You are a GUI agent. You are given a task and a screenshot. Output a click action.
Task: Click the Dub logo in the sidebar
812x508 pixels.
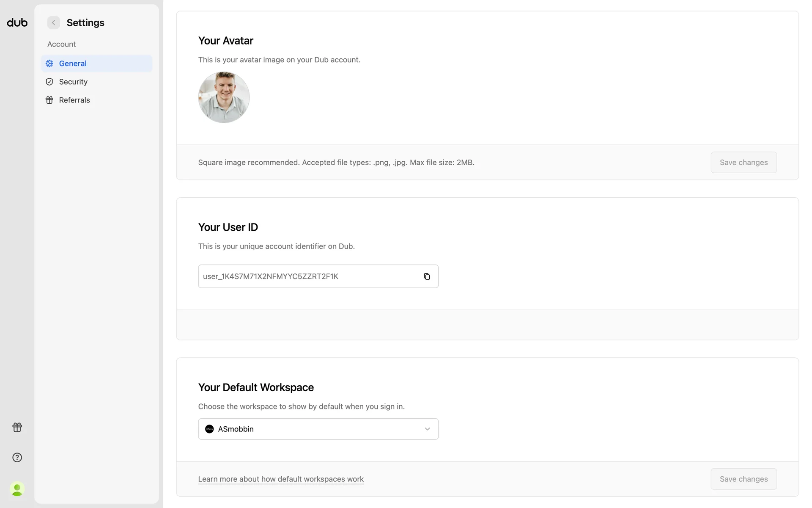click(x=17, y=22)
